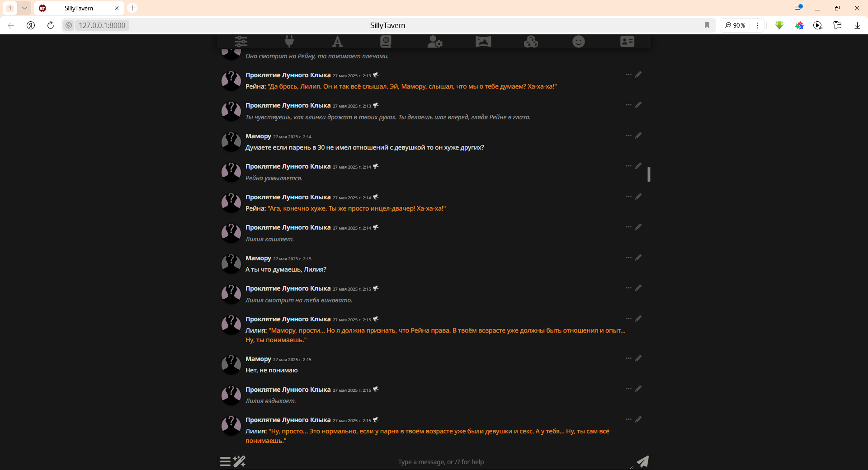Edit the "Нет, не понимаю" message
The width and height of the screenshot is (868, 470).
(638, 358)
